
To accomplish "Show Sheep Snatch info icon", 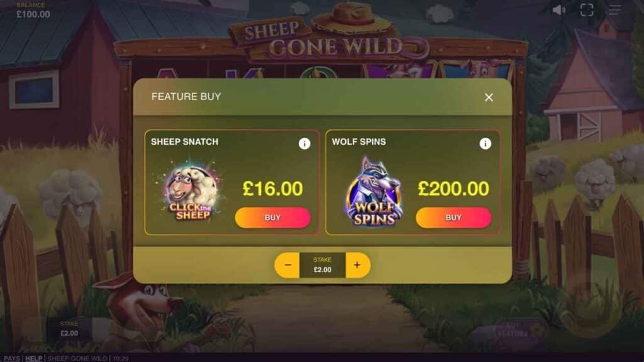I will (304, 144).
